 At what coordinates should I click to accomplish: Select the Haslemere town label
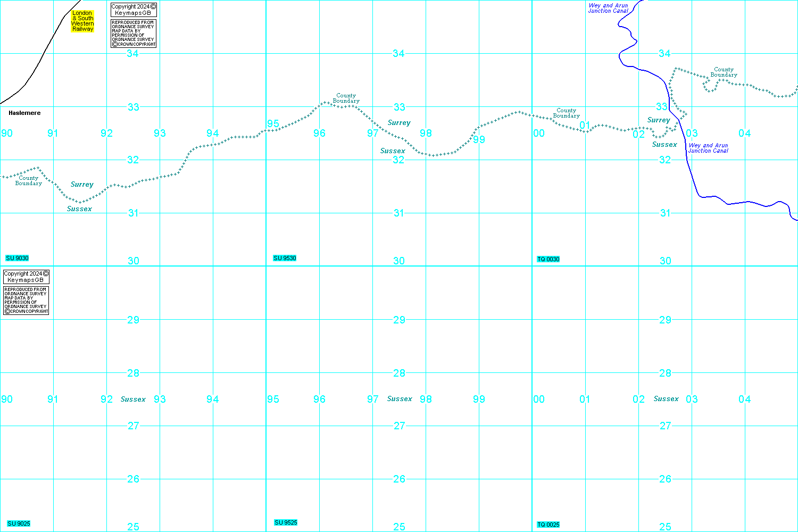[x=24, y=113]
